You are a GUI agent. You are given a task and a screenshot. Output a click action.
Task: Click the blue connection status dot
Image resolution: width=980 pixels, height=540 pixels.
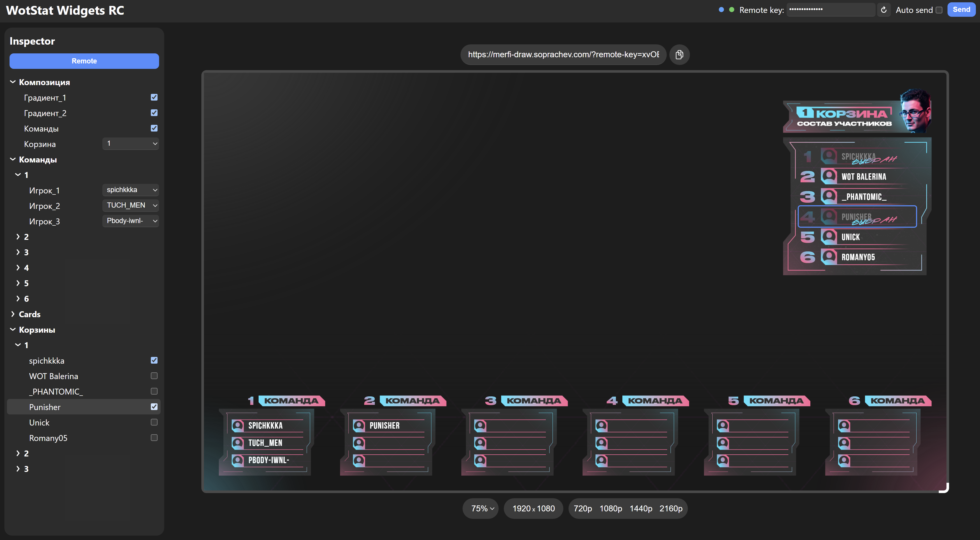click(721, 10)
